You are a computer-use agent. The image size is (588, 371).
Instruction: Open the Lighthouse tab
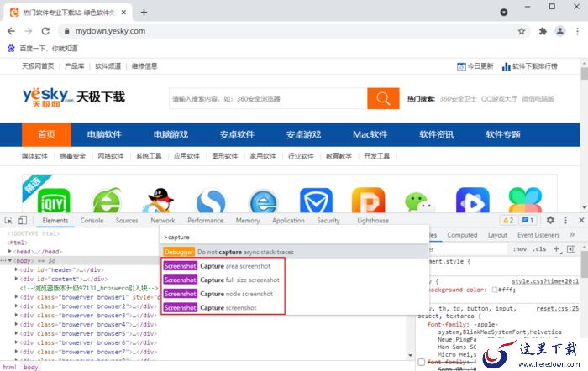tap(373, 221)
